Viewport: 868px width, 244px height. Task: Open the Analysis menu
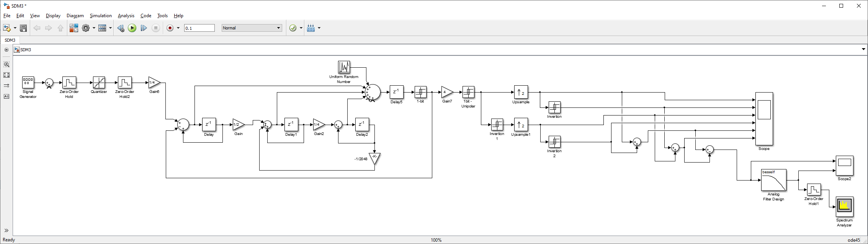(x=126, y=16)
